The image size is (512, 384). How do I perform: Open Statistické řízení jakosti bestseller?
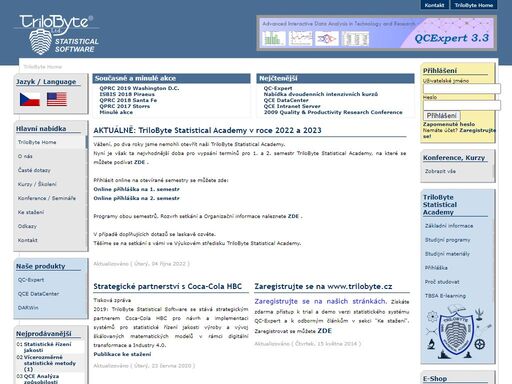pyautogui.click(x=47, y=347)
